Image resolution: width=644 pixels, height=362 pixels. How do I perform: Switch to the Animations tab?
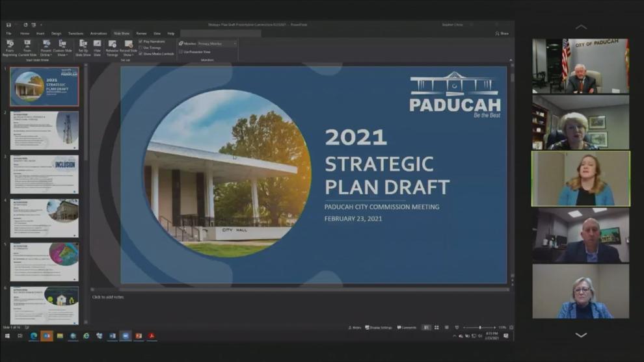(x=99, y=33)
